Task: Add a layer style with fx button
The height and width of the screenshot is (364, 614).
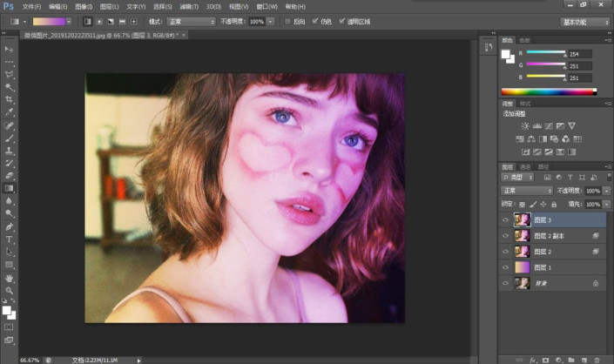Action: 532,361
